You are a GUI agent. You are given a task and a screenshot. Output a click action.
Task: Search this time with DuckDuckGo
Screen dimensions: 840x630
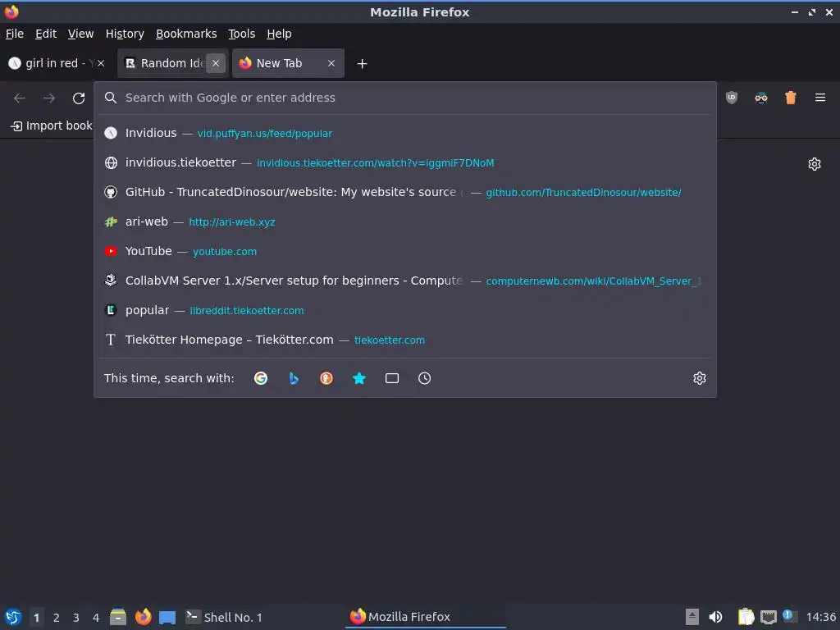coord(326,378)
